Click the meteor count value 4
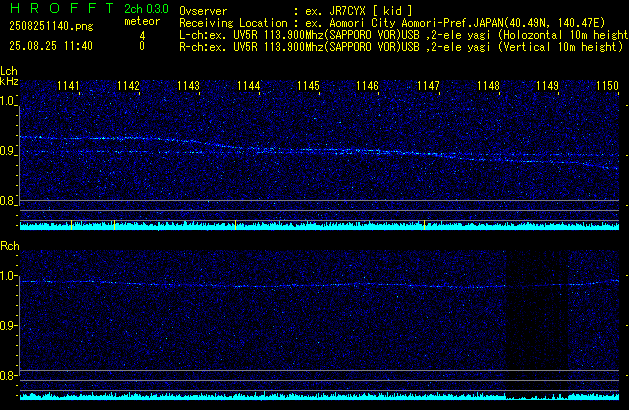 coord(142,36)
